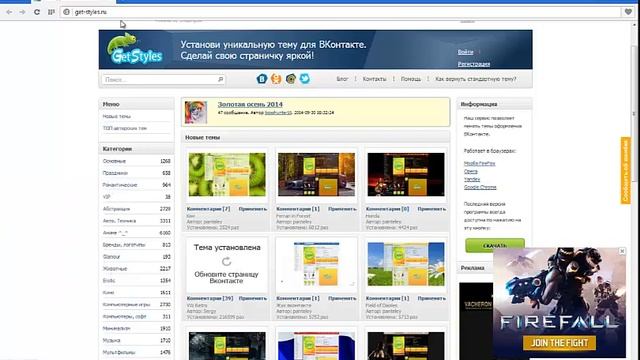Click the Золотая осень avatar thumbnail
Screen dimensions: 640x360
[196, 112]
